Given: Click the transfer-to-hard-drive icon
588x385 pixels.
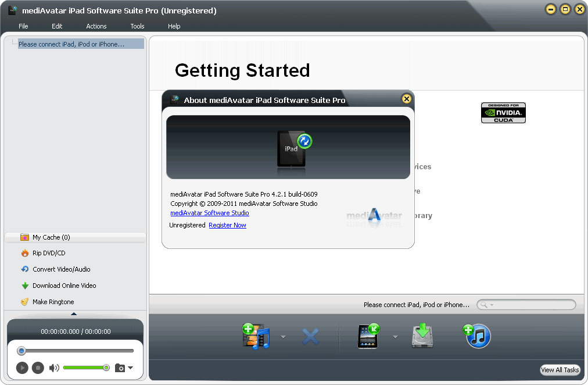Looking at the screenshot, I should click(422, 336).
